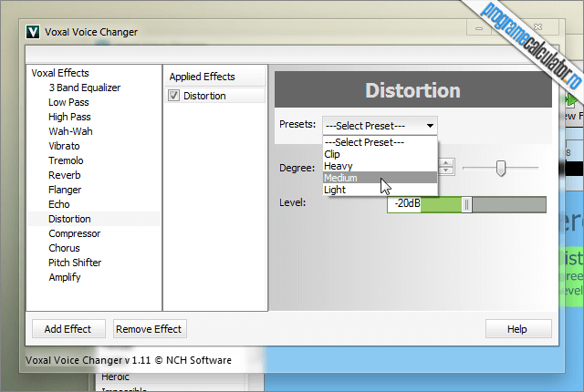Select Chorus effect
Viewport: 584px width, 392px height.
64,248
